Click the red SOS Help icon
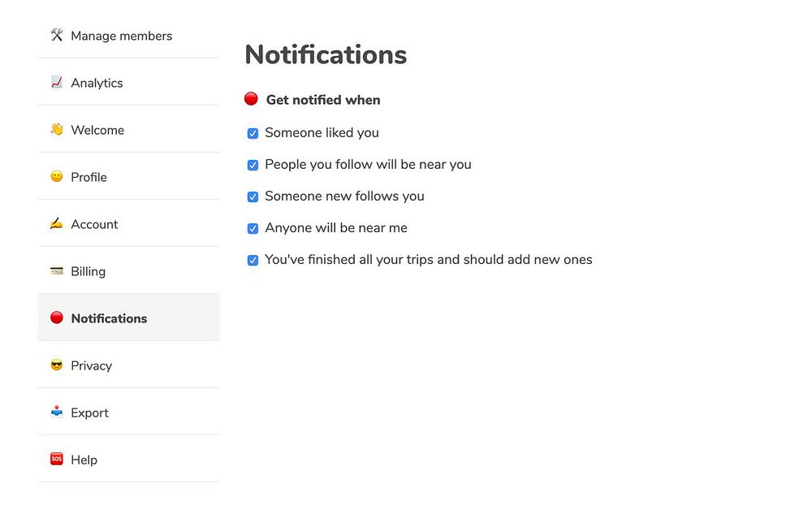The image size is (812, 518). 57,459
